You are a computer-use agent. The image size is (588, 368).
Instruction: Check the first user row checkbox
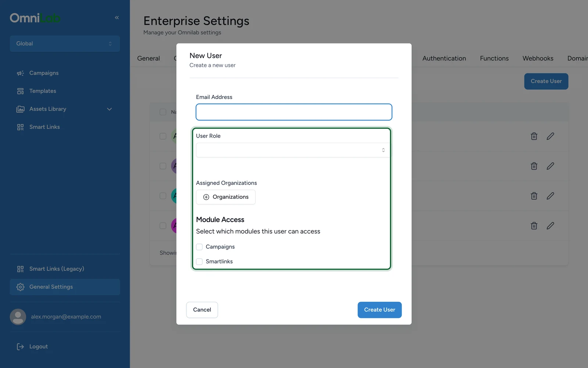tap(163, 136)
